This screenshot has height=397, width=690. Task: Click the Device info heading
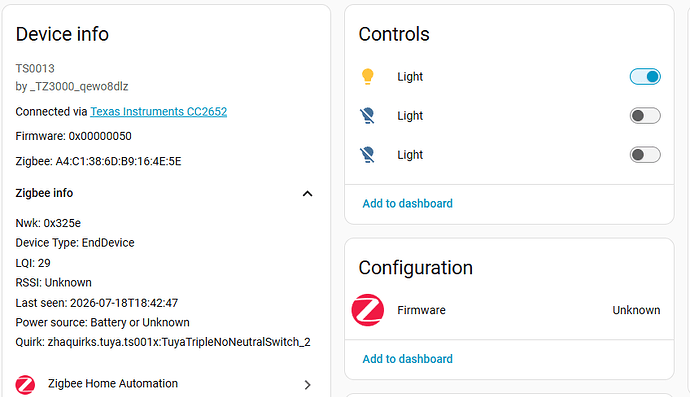(x=62, y=34)
